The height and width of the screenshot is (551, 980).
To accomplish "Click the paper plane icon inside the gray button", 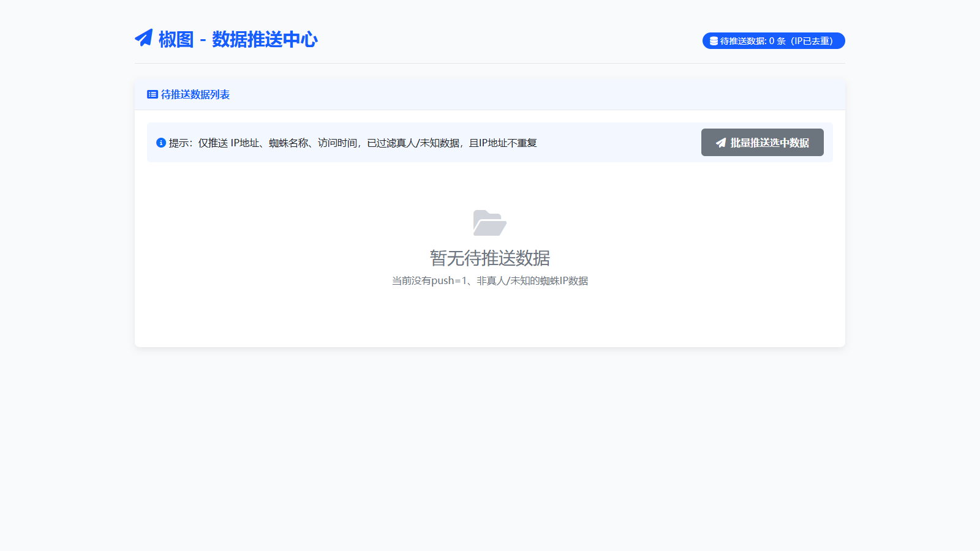I will pos(721,143).
